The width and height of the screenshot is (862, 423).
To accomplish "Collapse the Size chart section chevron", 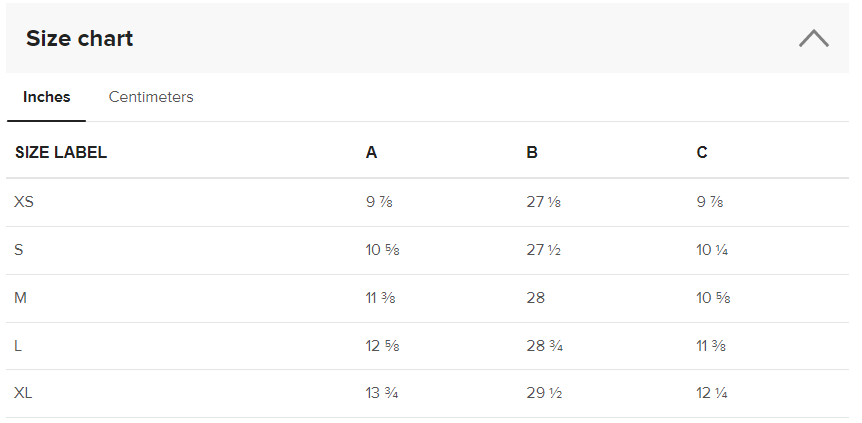I will pos(813,39).
